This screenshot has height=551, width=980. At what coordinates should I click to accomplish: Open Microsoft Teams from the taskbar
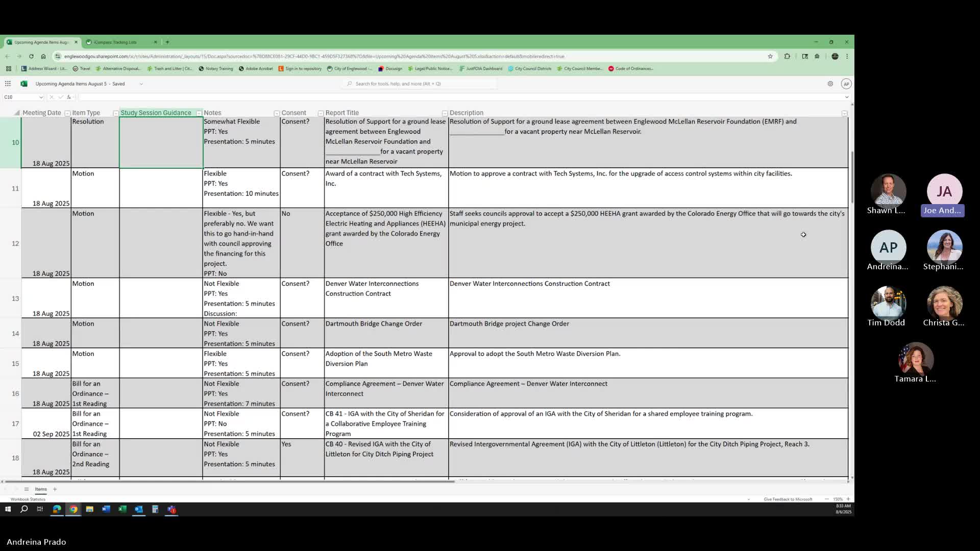[171, 509]
